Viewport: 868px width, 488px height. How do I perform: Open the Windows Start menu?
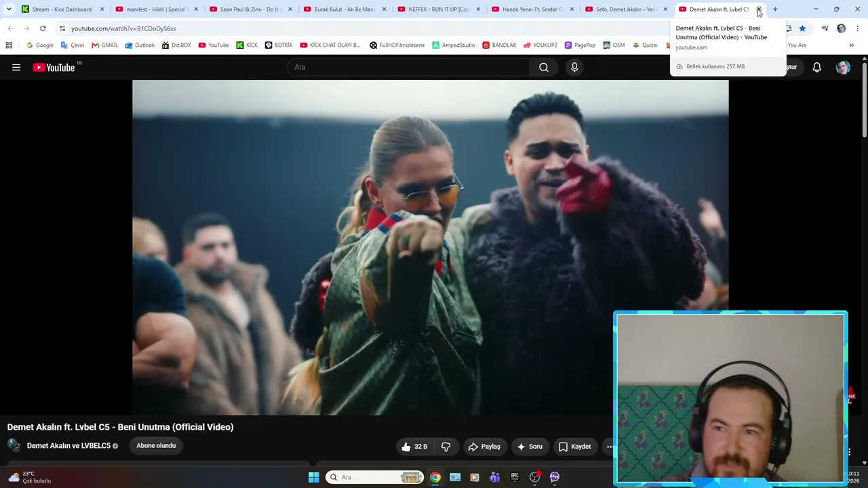tap(314, 477)
